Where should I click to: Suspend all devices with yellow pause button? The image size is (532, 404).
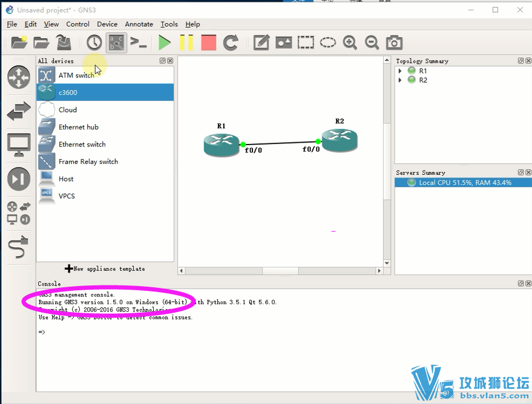coord(186,43)
